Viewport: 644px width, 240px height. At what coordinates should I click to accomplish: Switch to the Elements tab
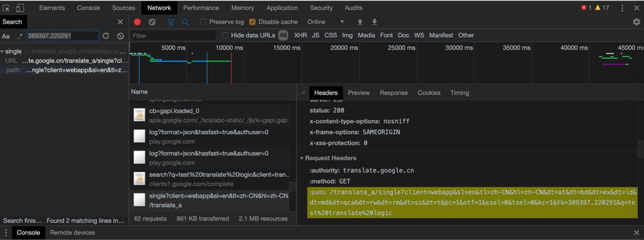(52, 8)
